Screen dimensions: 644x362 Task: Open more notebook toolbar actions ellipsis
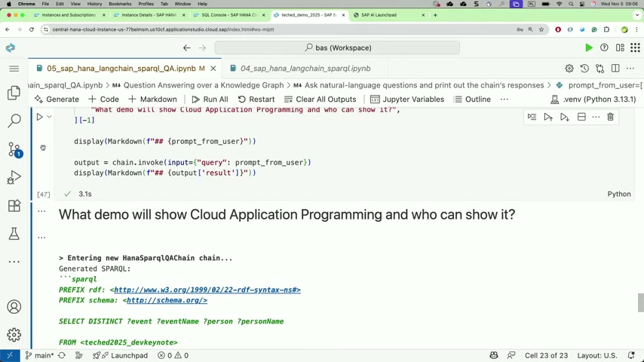[504, 99]
